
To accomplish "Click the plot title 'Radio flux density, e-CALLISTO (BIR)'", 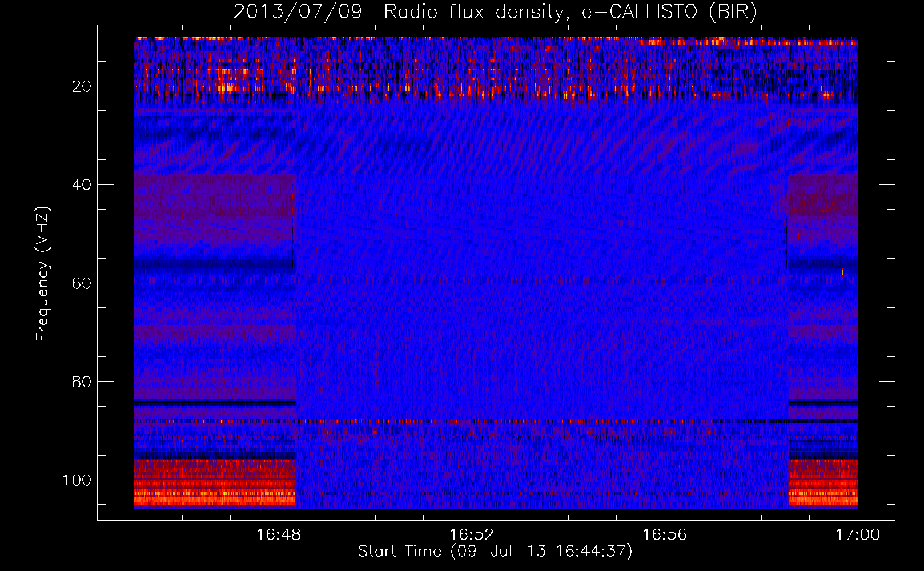I will (x=571, y=11).
